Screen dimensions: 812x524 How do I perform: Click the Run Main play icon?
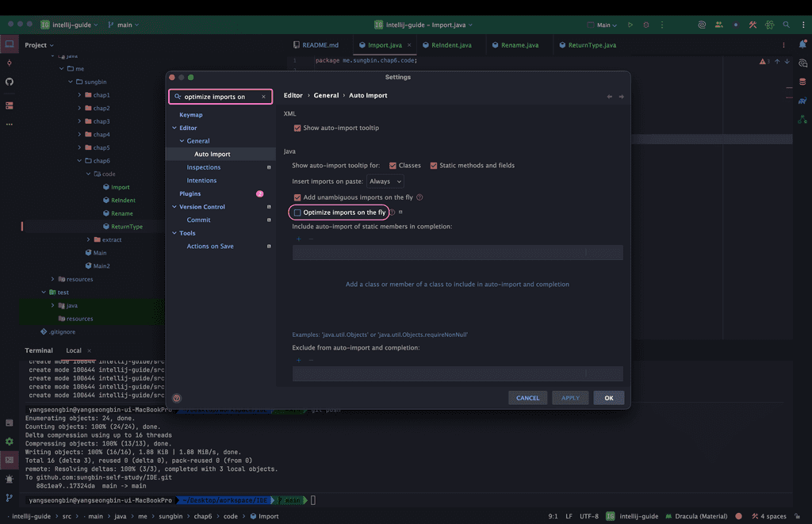click(630, 25)
